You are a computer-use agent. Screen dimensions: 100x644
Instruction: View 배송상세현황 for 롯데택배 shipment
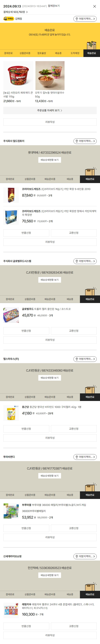pyautogui.click(x=50, y=160)
